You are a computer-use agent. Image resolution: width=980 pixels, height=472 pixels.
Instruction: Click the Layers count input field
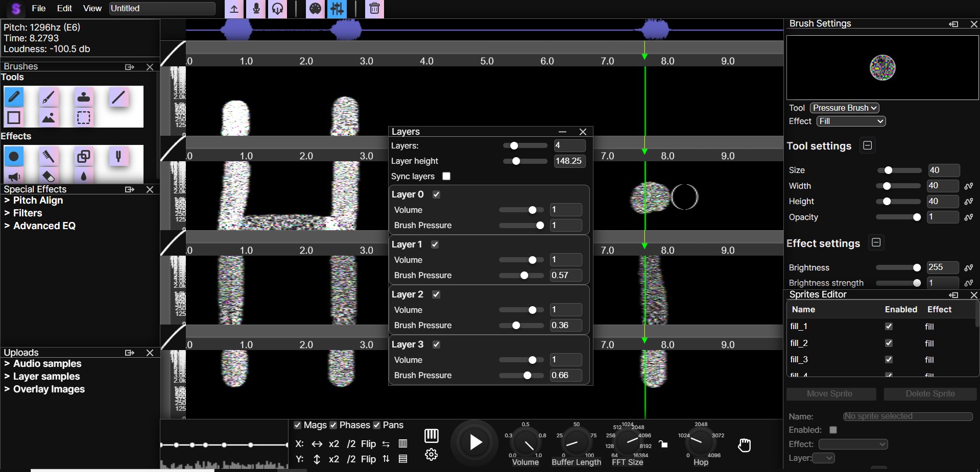(569, 145)
